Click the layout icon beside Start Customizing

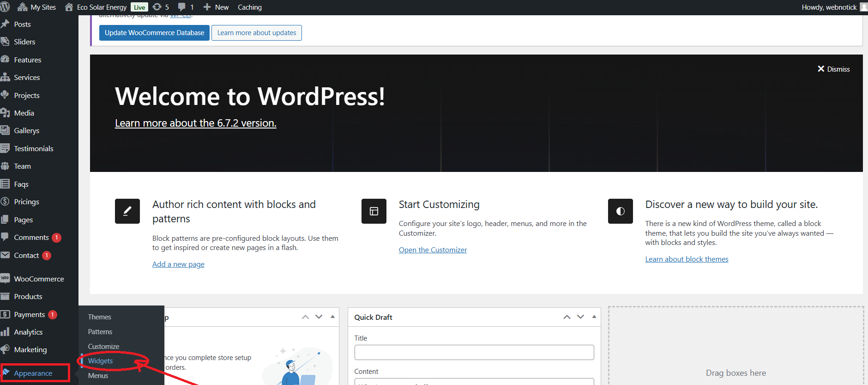pos(374,211)
